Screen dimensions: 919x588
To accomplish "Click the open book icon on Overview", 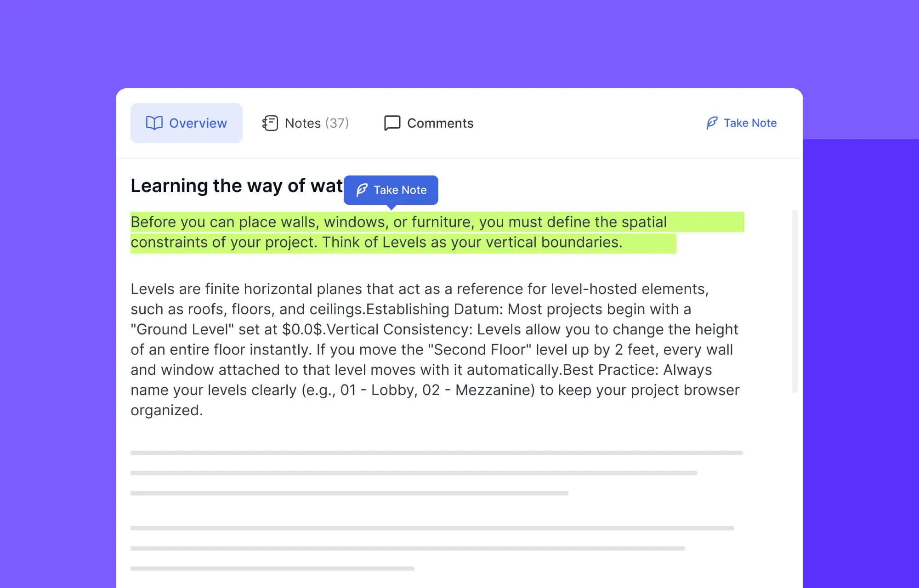I will point(154,123).
